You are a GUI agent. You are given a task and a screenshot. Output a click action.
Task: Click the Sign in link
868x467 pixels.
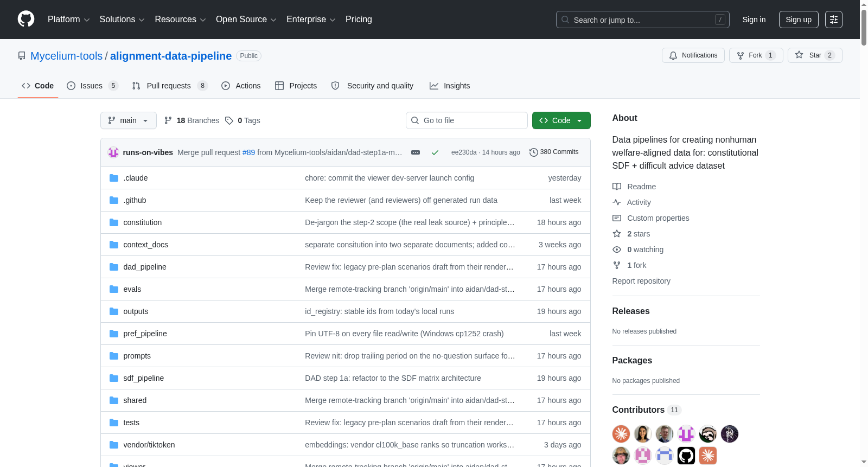754,20
